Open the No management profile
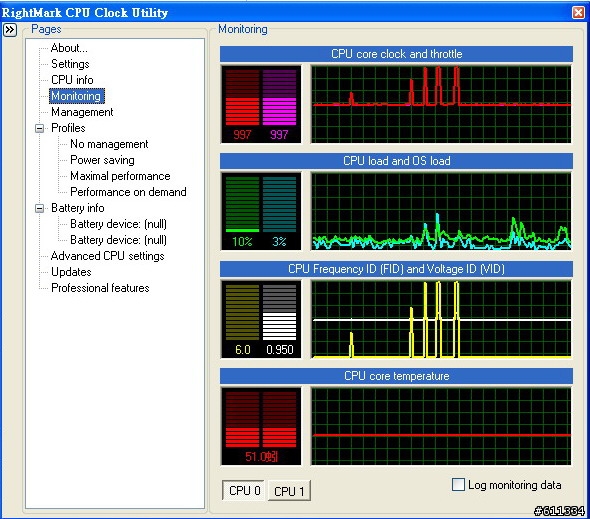590x519 pixels. tap(109, 144)
